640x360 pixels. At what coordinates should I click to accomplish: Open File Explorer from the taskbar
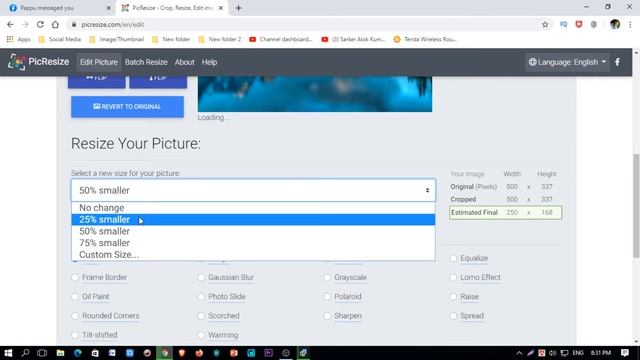click(60, 353)
